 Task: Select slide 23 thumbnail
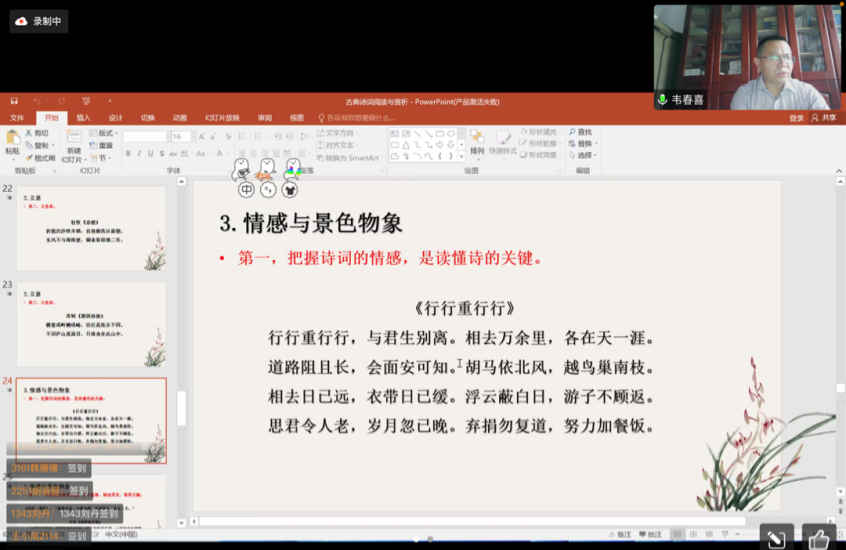pyautogui.click(x=91, y=324)
